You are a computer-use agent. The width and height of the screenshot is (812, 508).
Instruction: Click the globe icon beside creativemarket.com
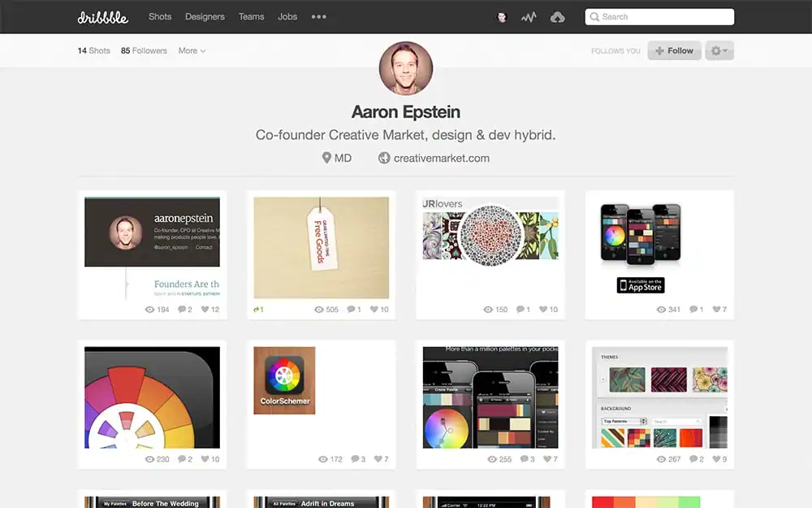pos(384,158)
